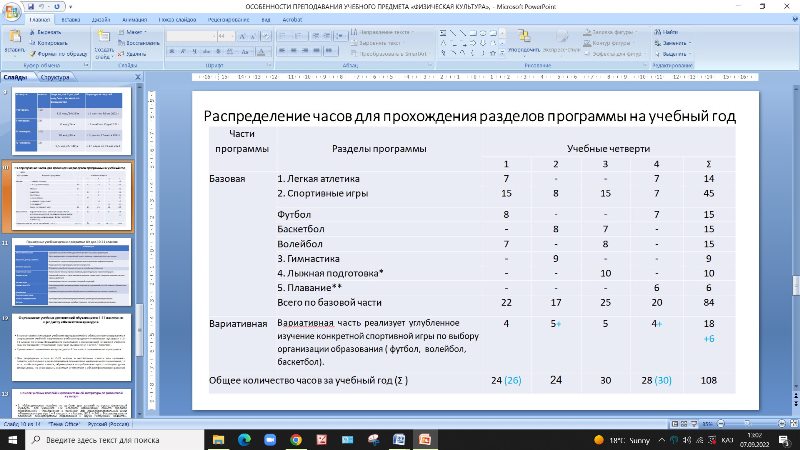The image size is (800, 450).
Task: Open the font name combo box
Action: [x=191, y=36]
